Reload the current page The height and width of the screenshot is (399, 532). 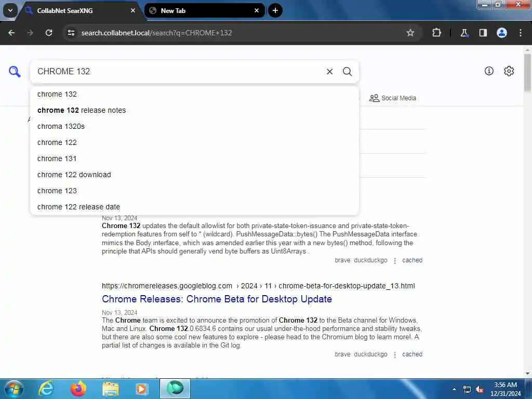(x=49, y=33)
